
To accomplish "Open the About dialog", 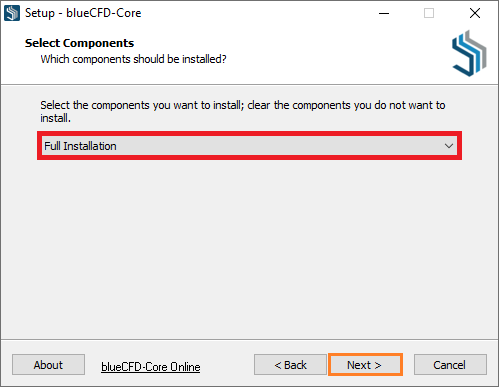I will (48, 365).
